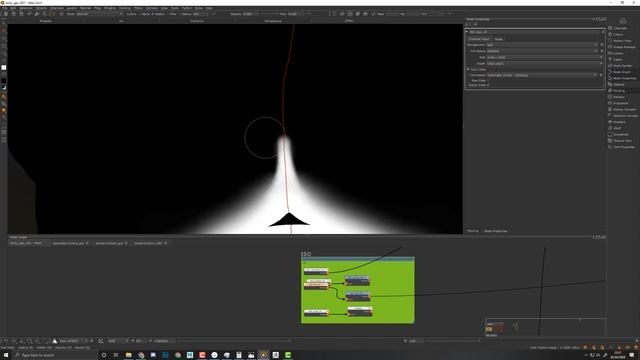This screenshot has width=640, height=360.
Task: Open the History View palette
Action: 622,41
